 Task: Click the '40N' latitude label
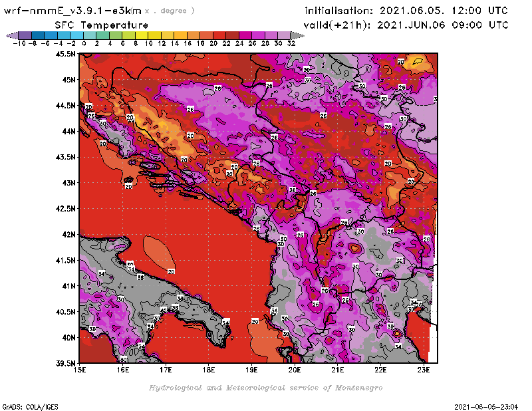coord(69,338)
